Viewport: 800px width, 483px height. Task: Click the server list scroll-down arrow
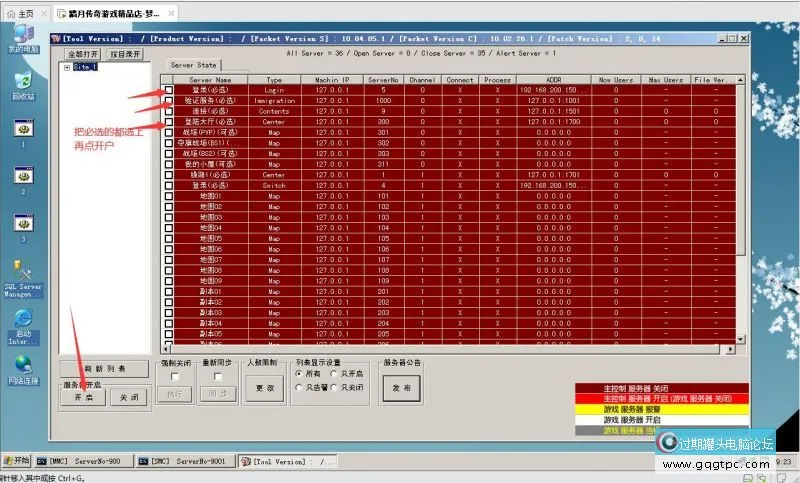[x=740, y=339]
